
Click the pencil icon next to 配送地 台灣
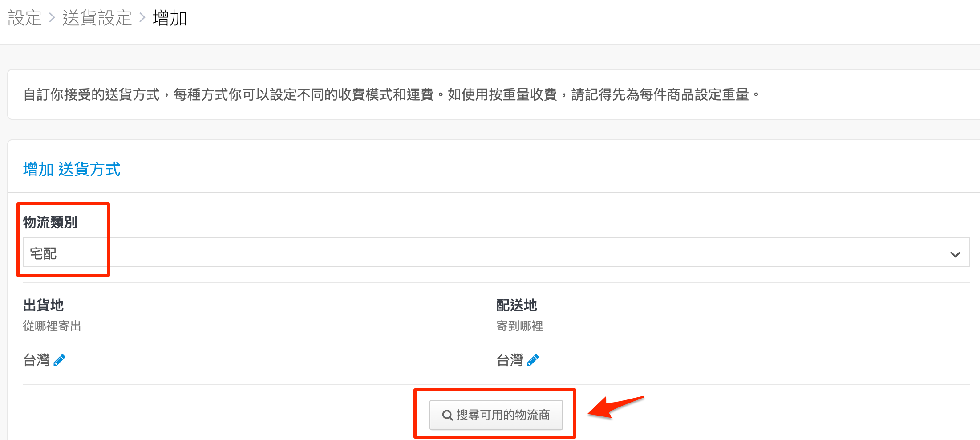[x=533, y=360]
